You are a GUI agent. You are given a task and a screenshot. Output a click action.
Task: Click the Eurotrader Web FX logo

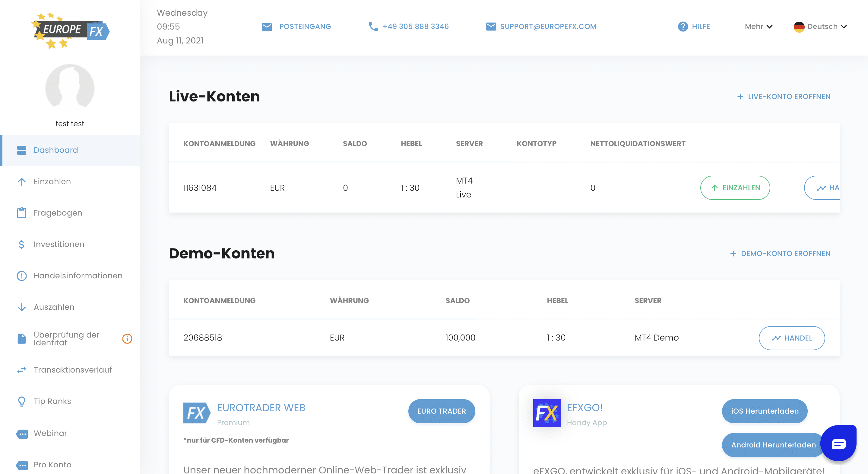click(197, 413)
